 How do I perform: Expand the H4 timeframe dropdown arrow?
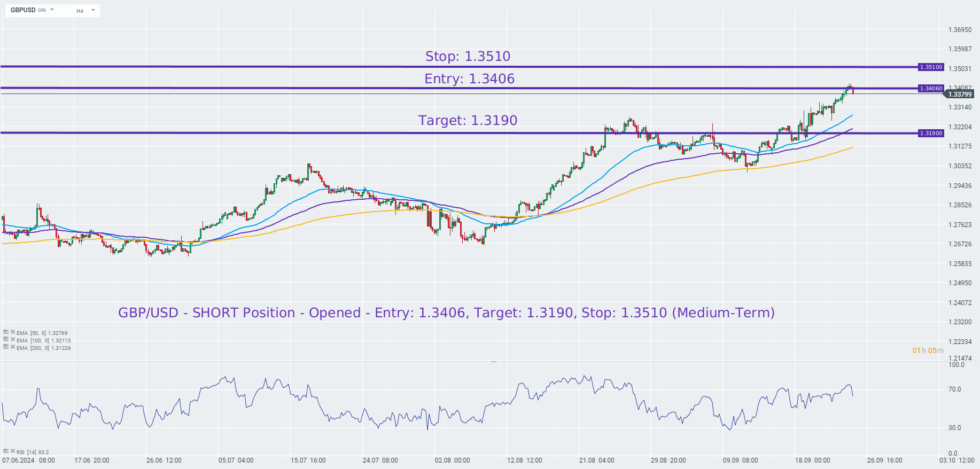coord(93,10)
